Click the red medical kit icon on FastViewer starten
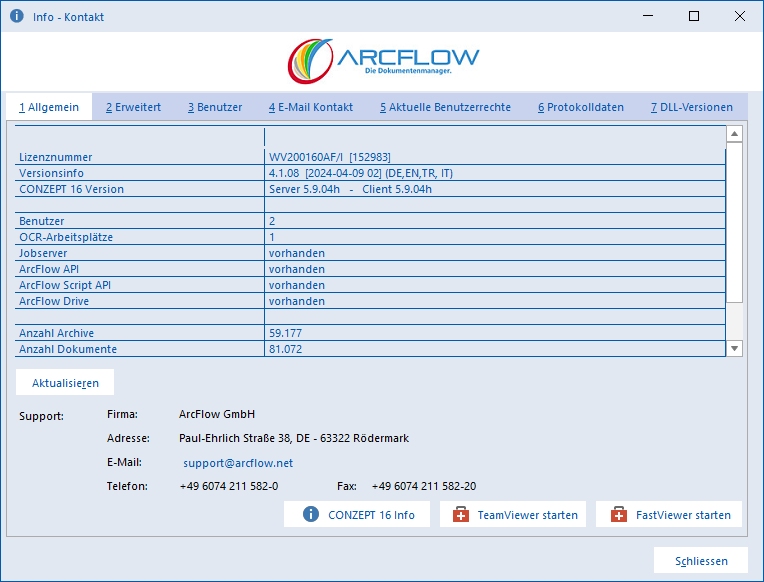Image resolution: width=764 pixels, height=582 pixels. tap(619, 514)
